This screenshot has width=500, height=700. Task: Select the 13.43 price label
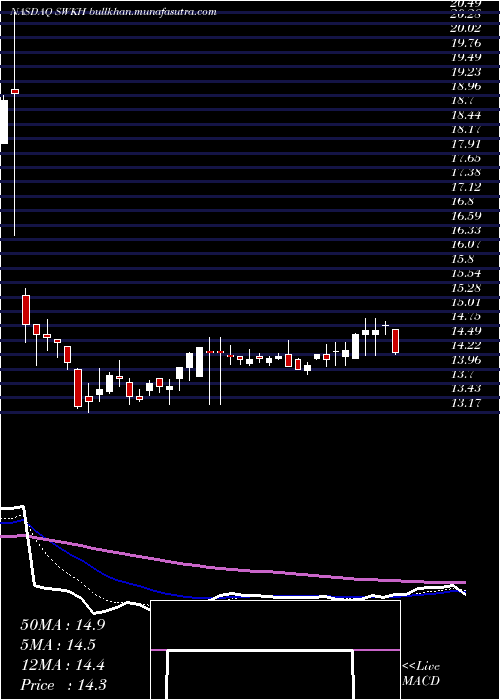coord(467,388)
